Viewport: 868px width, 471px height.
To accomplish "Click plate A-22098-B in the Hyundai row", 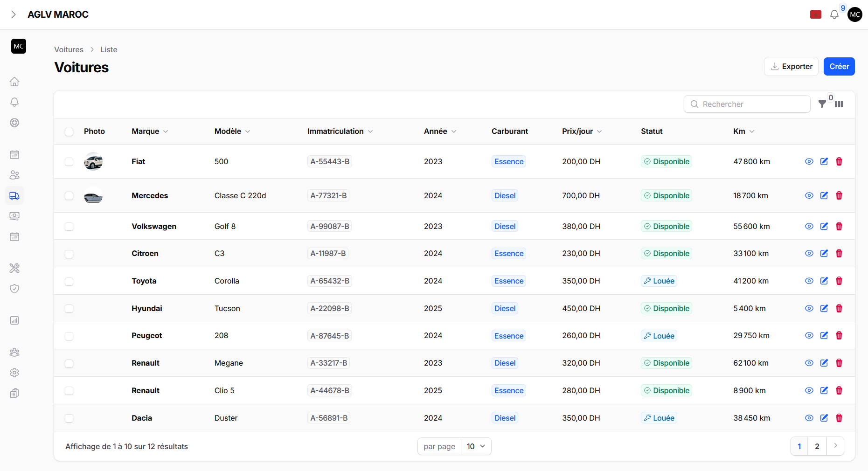I will click(x=330, y=308).
